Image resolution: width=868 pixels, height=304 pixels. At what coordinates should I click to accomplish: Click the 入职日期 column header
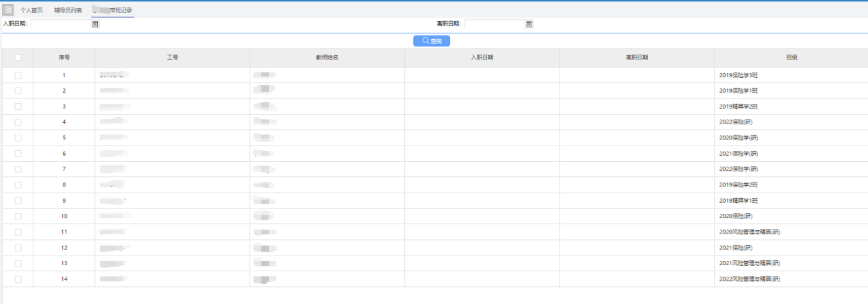tap(482, 57)
